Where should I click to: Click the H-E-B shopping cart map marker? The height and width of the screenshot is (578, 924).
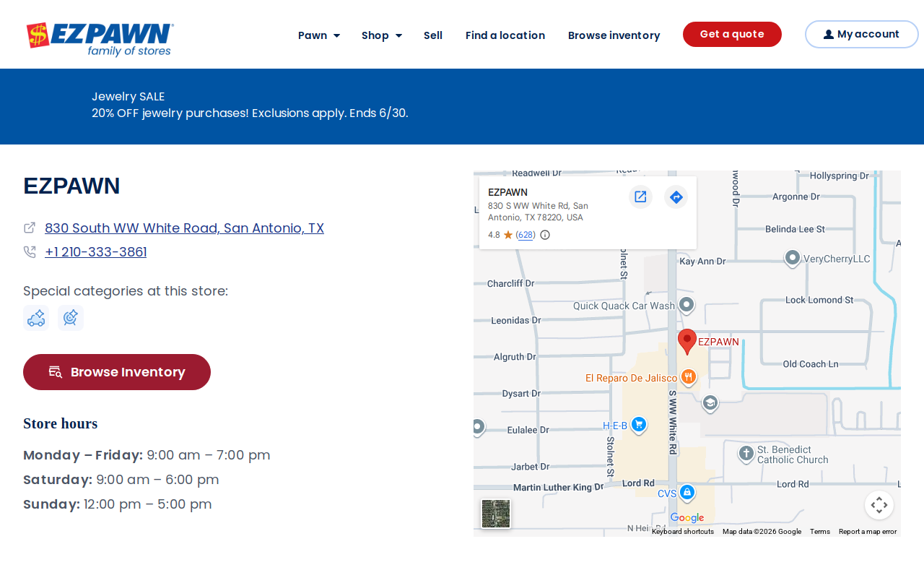tap(638, 425)
